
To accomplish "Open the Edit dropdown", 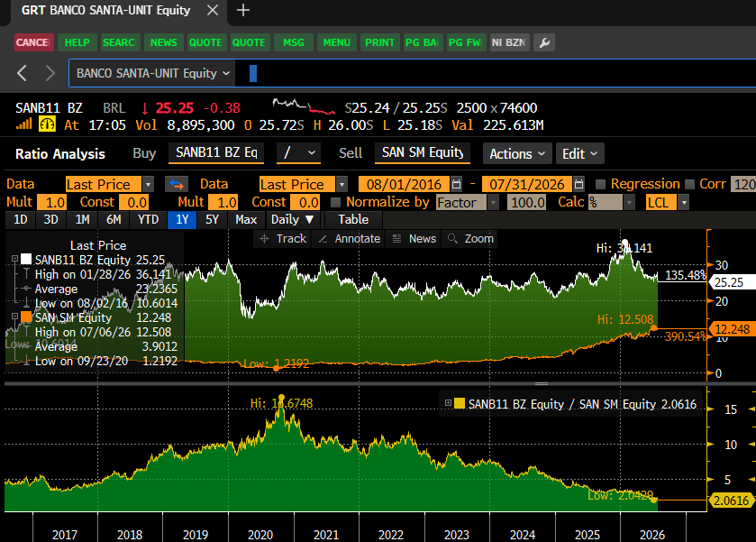I will pos(580,154).
